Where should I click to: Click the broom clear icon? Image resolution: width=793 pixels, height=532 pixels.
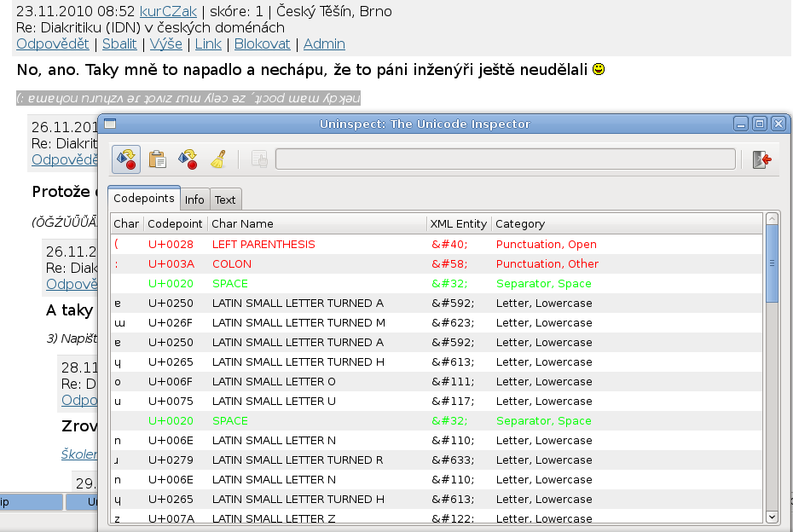pyautogui.click(x=218, y=159)
